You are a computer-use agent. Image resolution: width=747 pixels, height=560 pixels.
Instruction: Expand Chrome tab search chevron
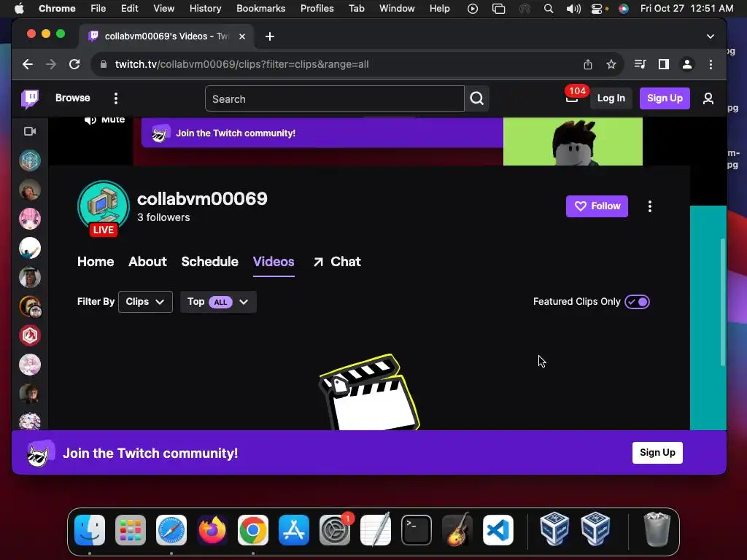711,36
